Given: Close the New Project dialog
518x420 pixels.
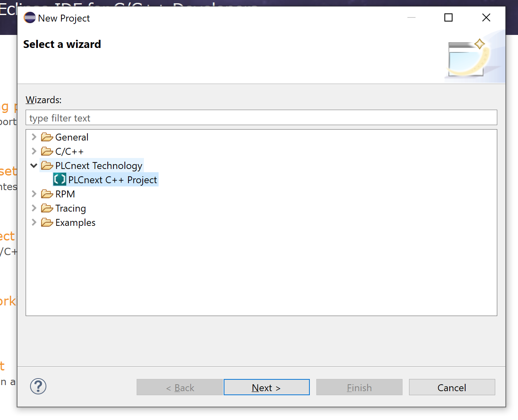Looking at the screenshot, I should (486, 17).
